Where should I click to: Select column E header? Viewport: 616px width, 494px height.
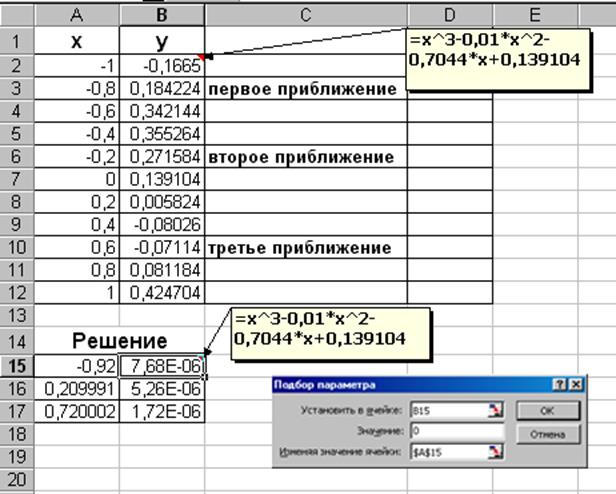[535, 14]
